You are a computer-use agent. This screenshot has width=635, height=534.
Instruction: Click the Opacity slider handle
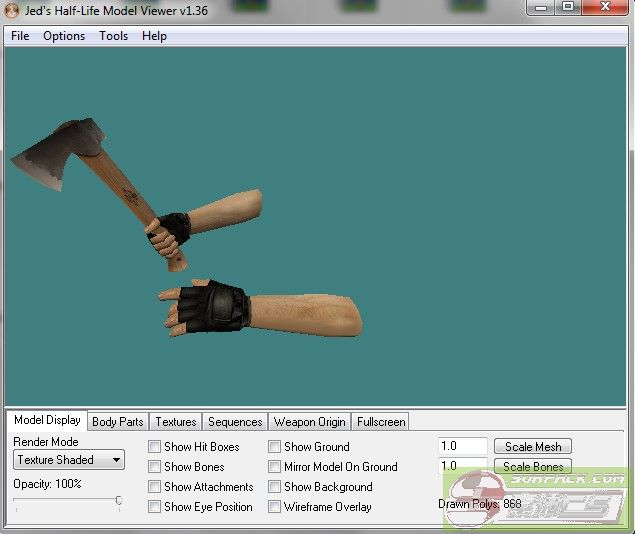[119, 500]
